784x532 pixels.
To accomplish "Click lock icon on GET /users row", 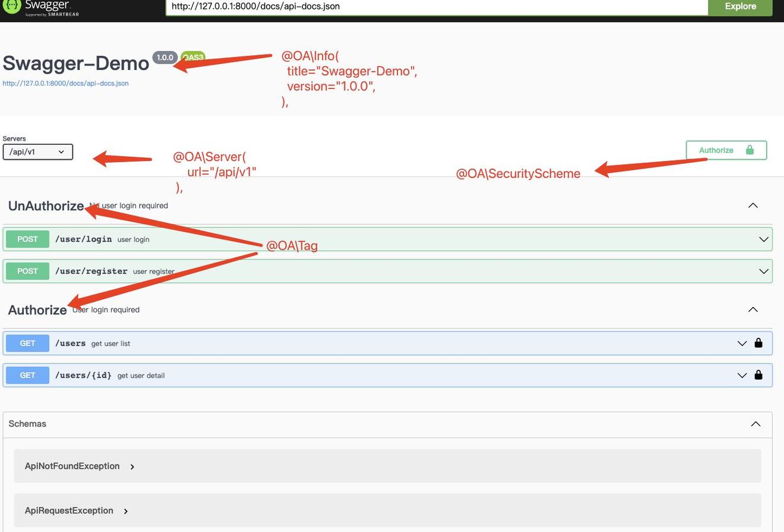I will (x=758, y=343).
